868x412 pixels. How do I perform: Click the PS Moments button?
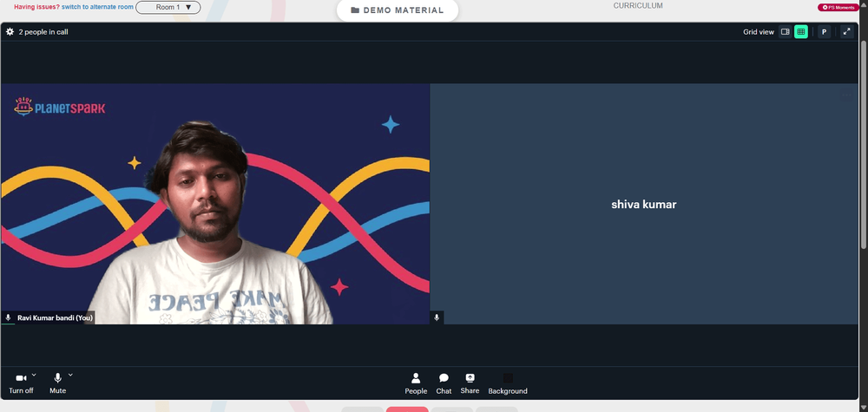[x=838, y=7]
